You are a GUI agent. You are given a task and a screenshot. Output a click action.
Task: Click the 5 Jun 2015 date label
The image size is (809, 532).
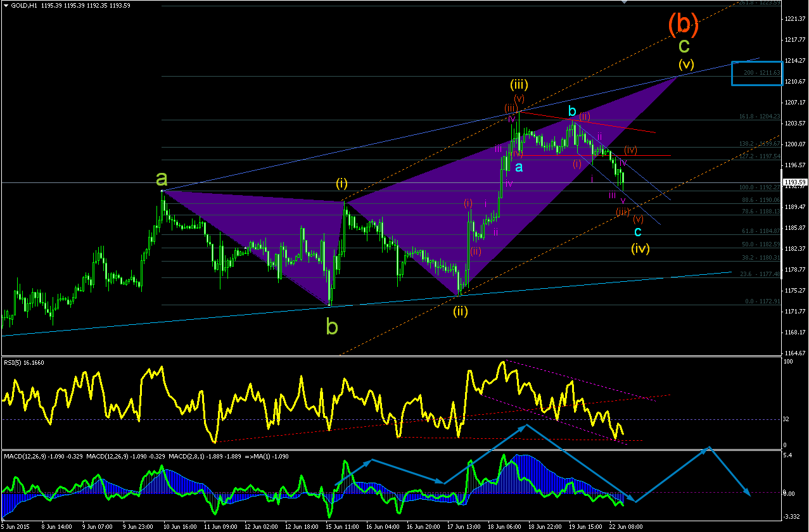coord(15,527)
